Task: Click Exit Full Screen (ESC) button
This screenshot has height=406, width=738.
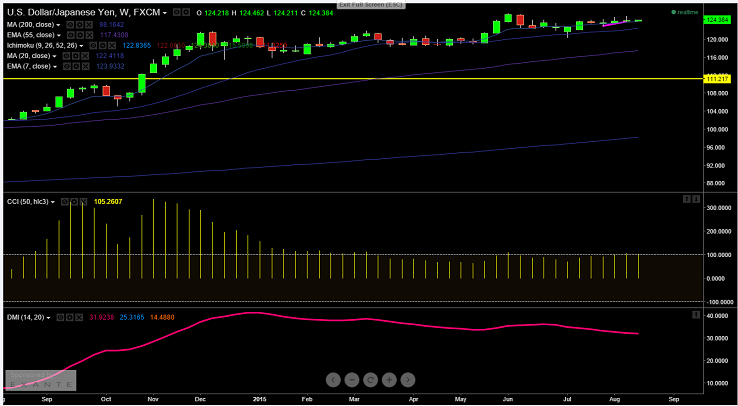Action: [x=372, y=5]
